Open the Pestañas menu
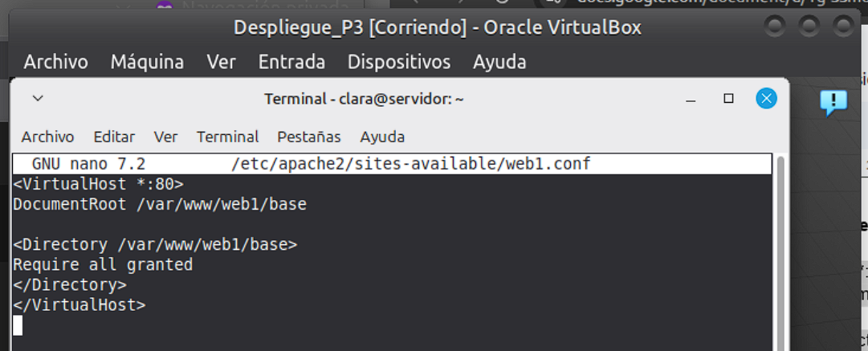Screen dimensions: 868x351 pos(309,137)
